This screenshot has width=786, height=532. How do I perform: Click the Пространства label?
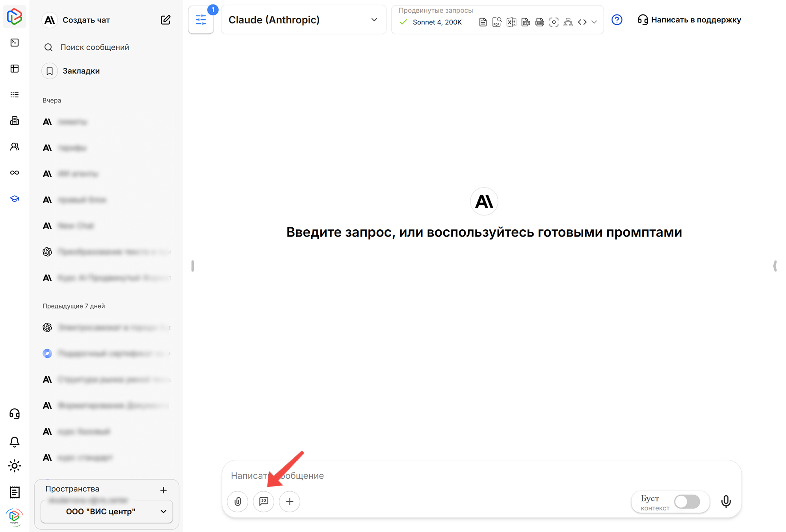pyautogui.click(x=72, y=489)
